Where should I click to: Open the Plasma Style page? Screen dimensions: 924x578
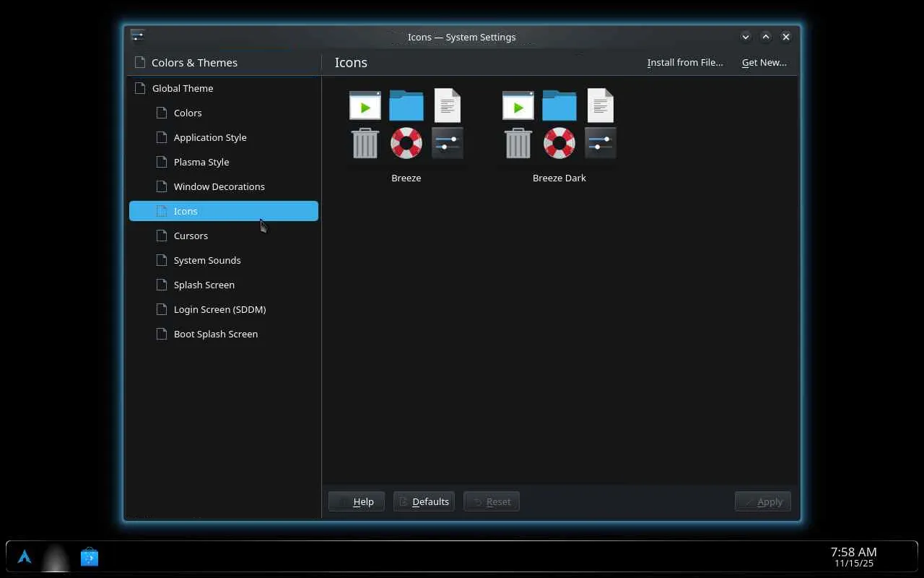point(224,162)
